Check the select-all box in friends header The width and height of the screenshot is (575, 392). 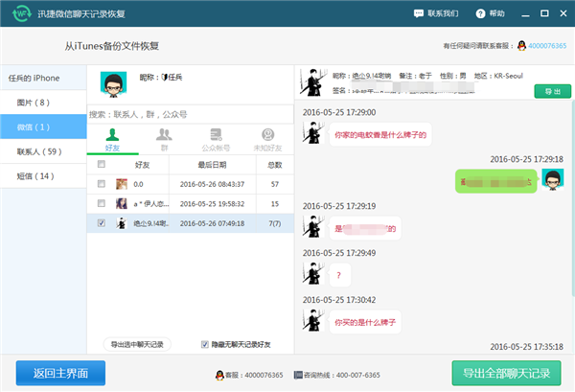tap(102, 165)
